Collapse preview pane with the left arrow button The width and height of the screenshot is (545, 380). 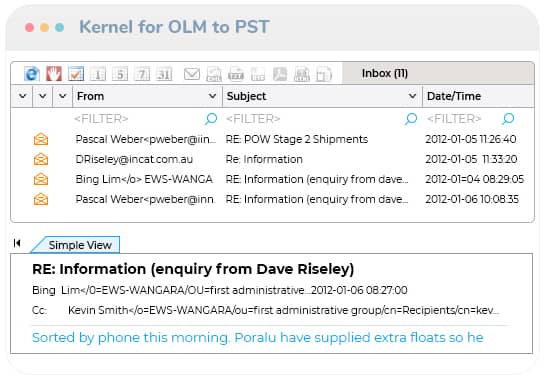(x=17, y=243)
